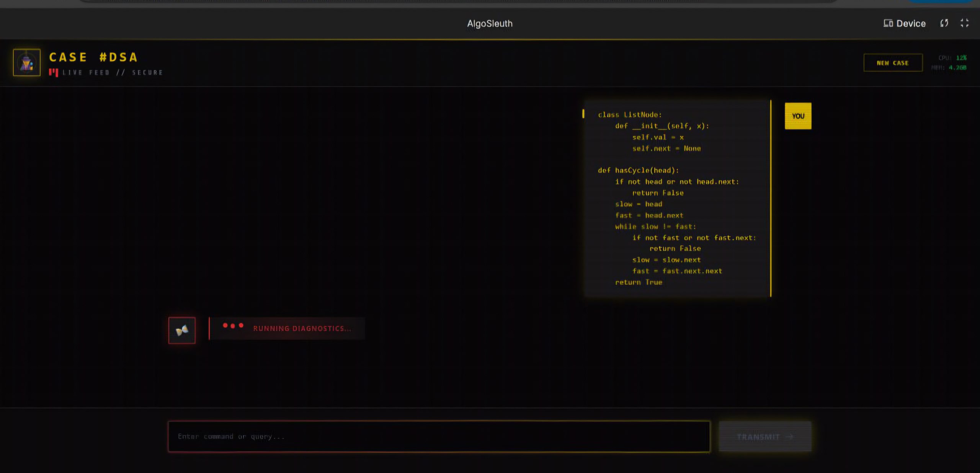This screenshot has height=473, width=980.
Task: Click the hasCycle code message bubble
Action: click(677, 198)
